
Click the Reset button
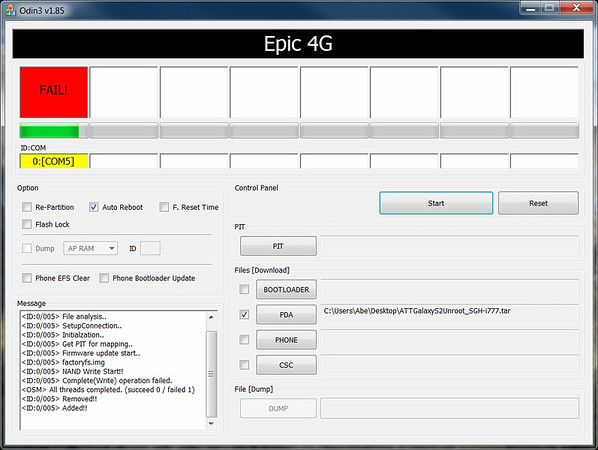538,203
